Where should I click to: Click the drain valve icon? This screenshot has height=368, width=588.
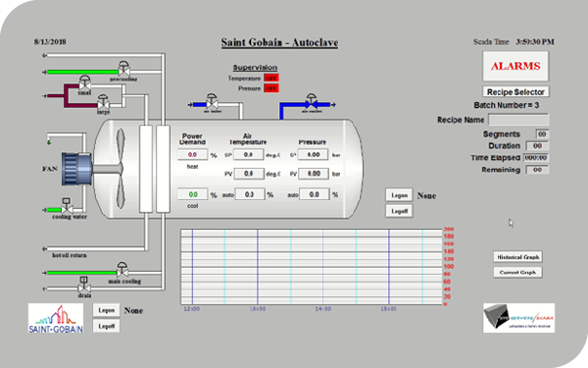84,285
